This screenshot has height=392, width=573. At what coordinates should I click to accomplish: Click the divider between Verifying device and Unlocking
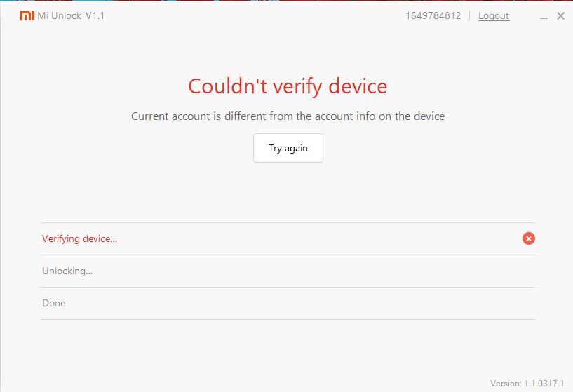(x=288, y=255)
